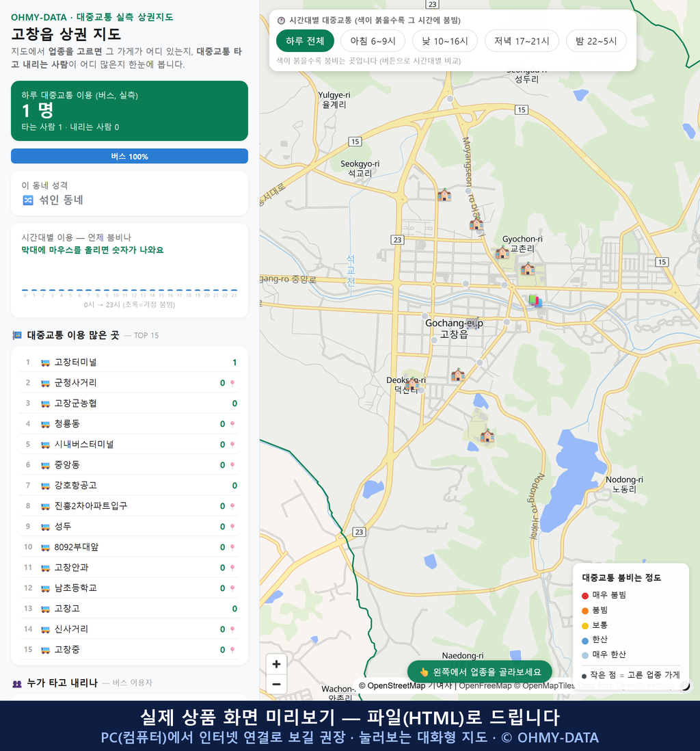This screenshot has width=700, height=751.
Task: Click the 한산 blue legend dot
Action: 584,640
